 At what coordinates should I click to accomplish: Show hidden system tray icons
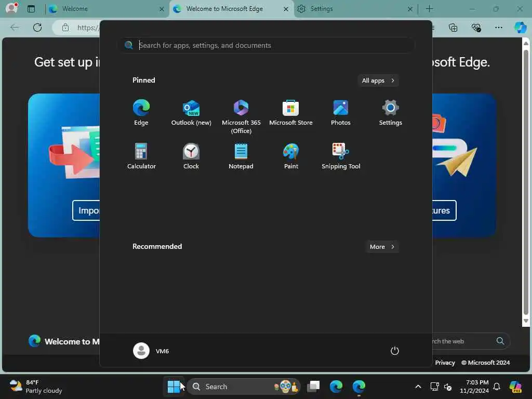click(418, 387)
